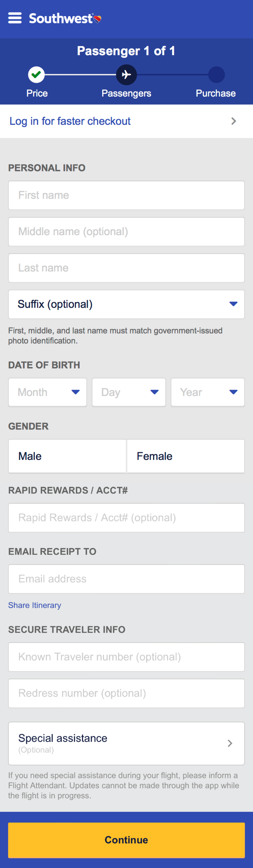Click the Share Itinerary link
The width and height of the screenshot is (253, 868).
pyautogui.click(x=34, y=605)
